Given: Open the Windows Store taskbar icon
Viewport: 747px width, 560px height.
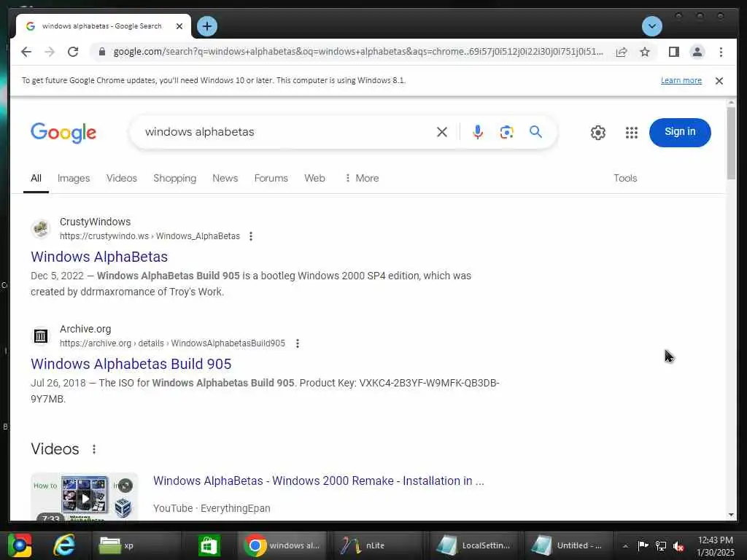Looking at the screenshot, I should click(209, 545).
